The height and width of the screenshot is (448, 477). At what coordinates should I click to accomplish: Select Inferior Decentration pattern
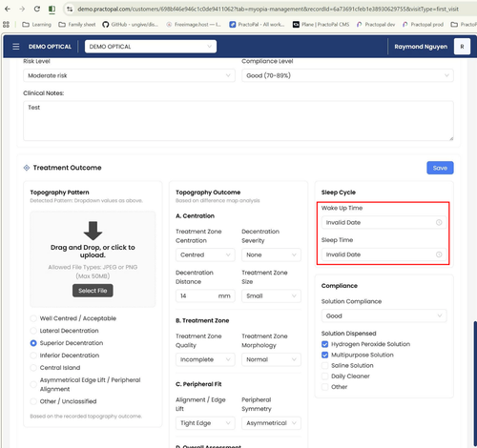[33, 356]
